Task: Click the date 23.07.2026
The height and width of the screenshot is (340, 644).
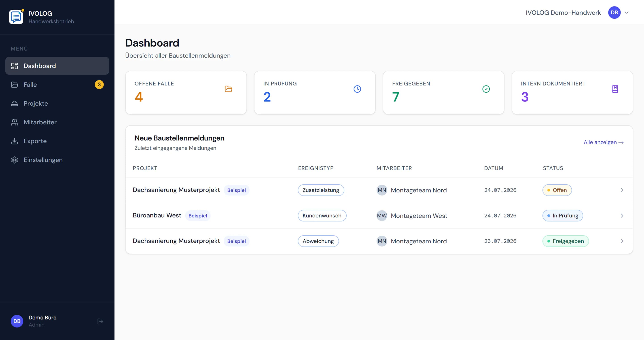Action: click(x=500, y=241)
